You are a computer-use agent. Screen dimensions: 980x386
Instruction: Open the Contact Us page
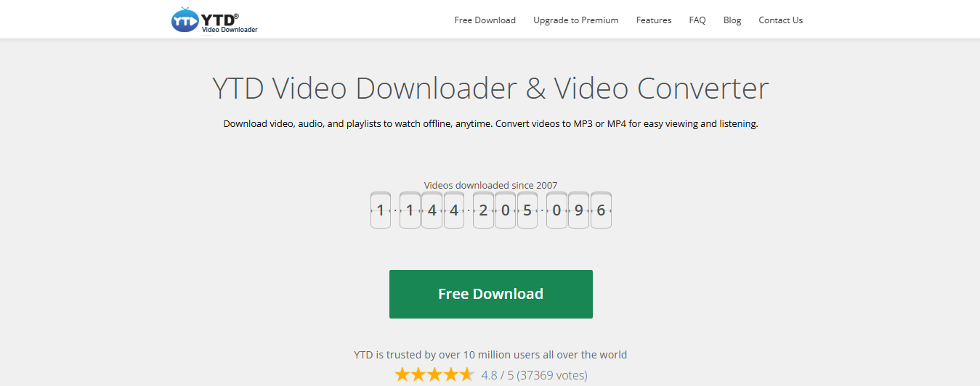780,20
